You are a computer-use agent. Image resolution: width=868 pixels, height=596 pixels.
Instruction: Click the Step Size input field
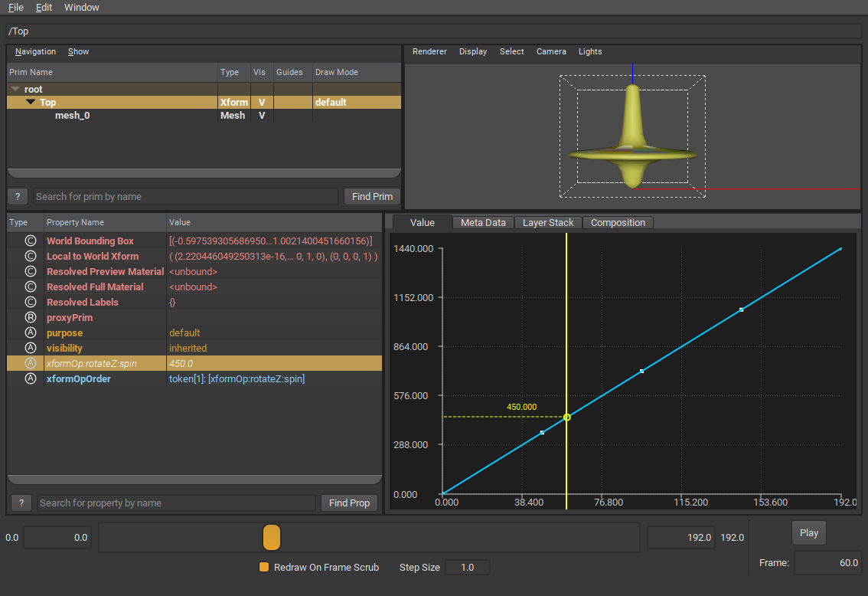467,568
